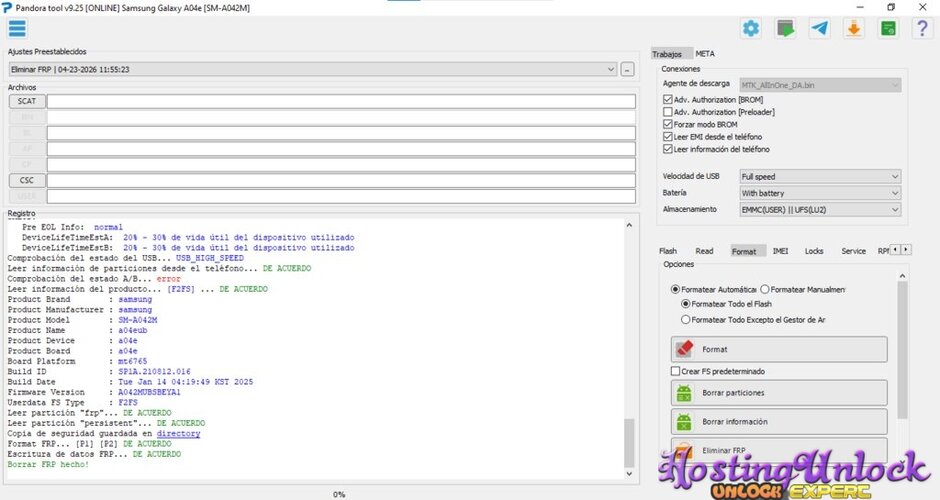
Task: Open Agente de descarga dropdown
Action: pyautogui.click(x=820, y=85)
